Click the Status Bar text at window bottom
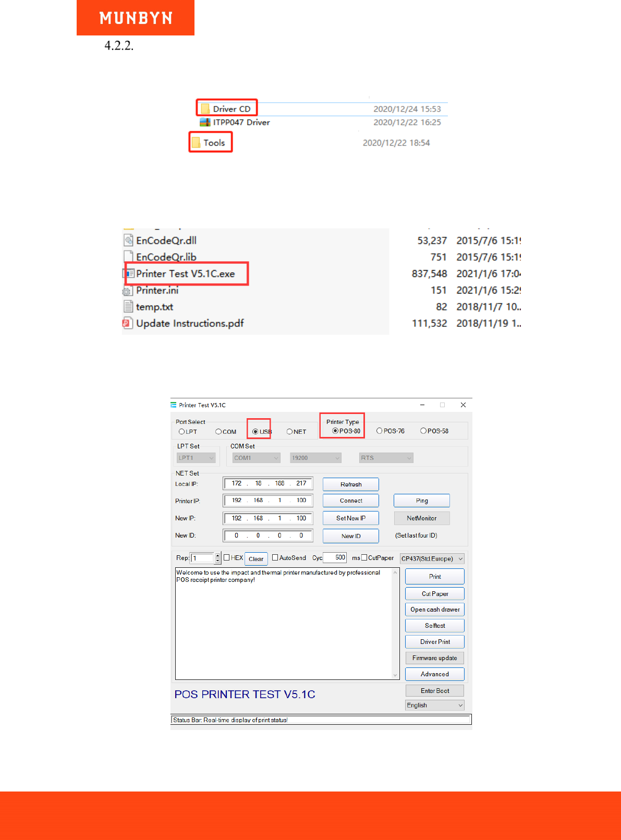This screenshot has width=621, height=840. click(230, 720)
